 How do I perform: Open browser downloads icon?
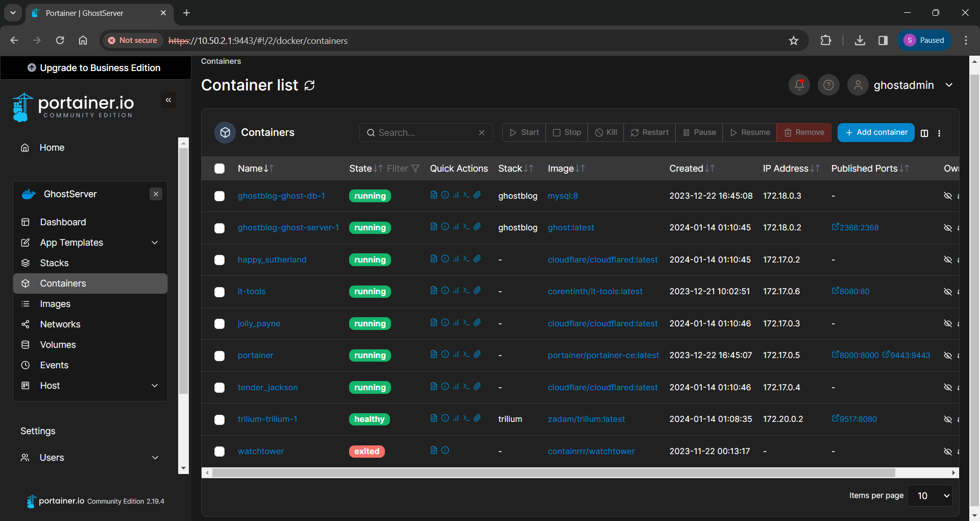[860, 40]
